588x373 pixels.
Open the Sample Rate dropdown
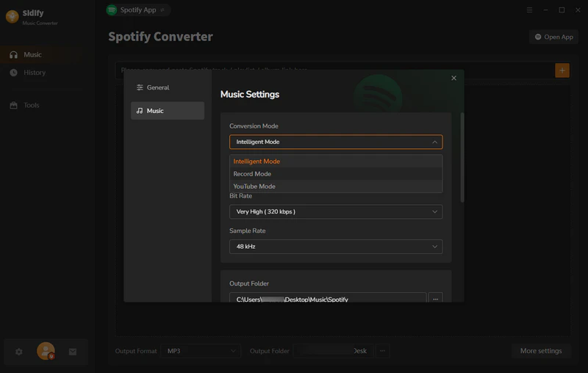(336, 247)
